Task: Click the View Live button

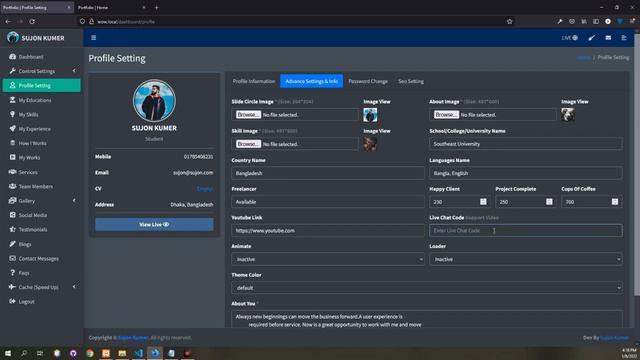Action: click(154, 224)
